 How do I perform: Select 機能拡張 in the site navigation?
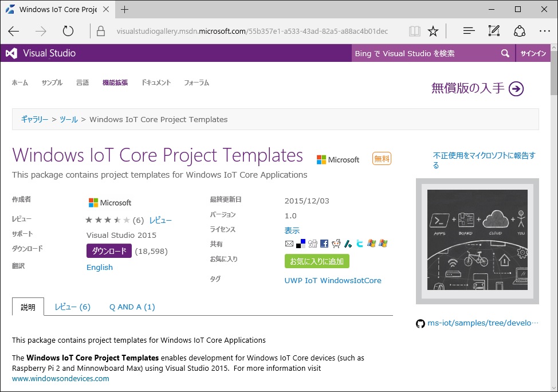[115, 83]
